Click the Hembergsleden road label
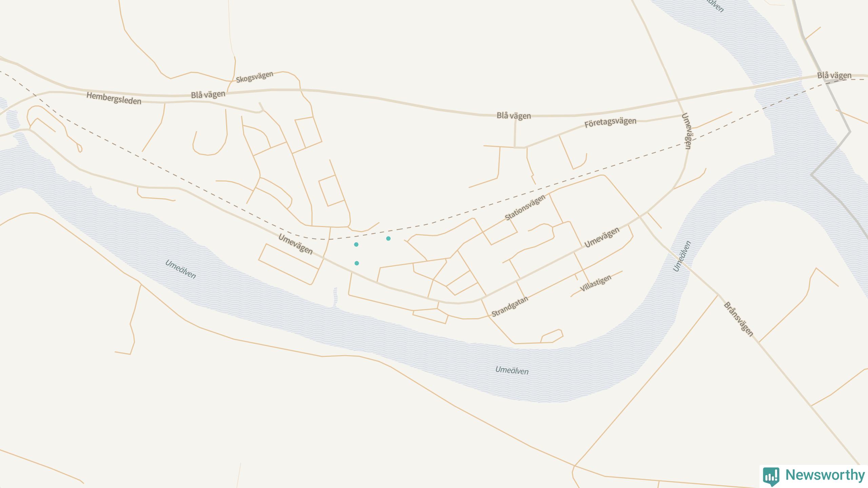The image size is (868, 488). tap(114, 98)
